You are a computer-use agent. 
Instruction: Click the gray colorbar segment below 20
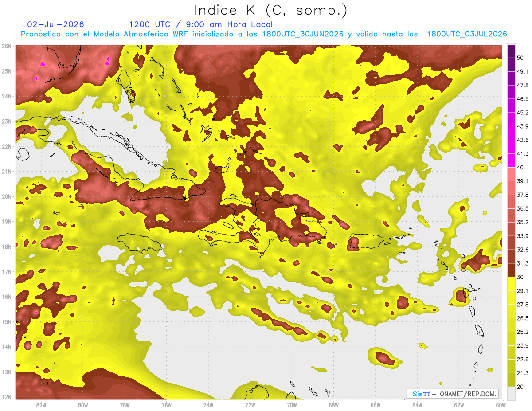(512, 393)
